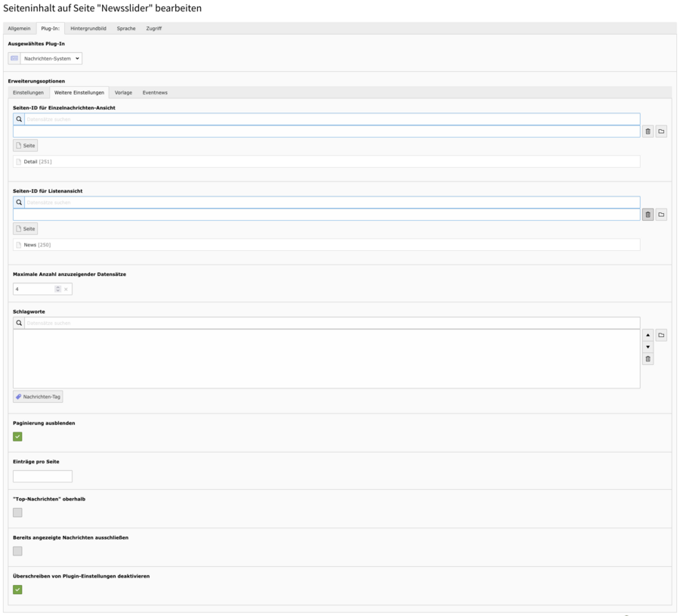Click trash icon beside Listenansicht field
The height and width of the screenshot is (616, 680).
coord(648,215)
